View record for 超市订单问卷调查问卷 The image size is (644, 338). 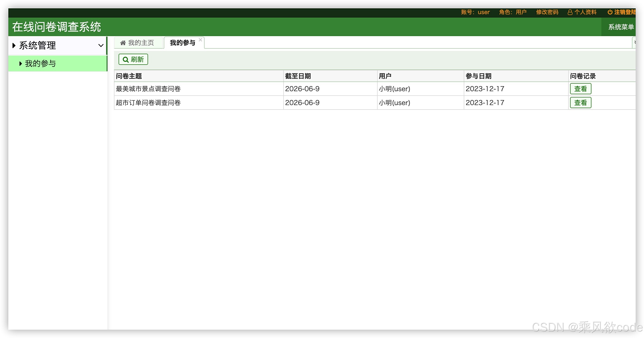coord(580,103)
